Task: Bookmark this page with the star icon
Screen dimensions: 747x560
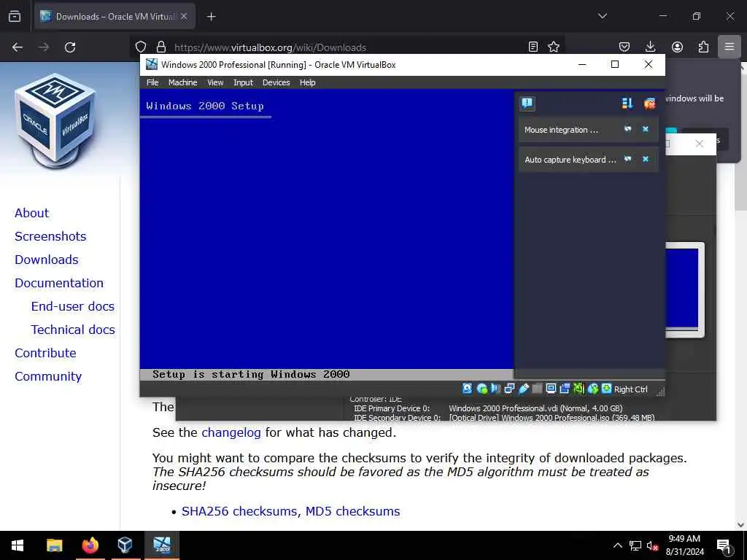Action: (x=554, y=47)
